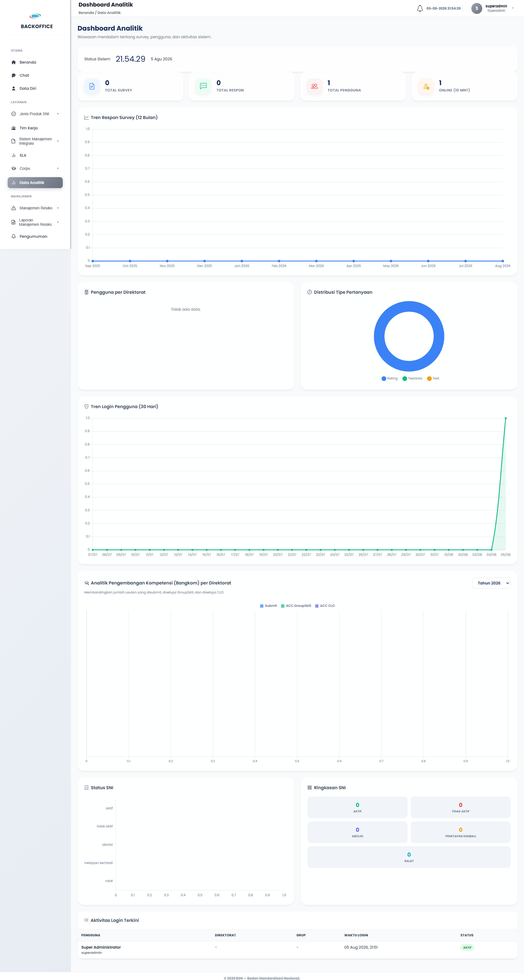Click the Online user check icon
Image resolution: width=524 pixels, height=980 pixels.
(x=426, y=86)
